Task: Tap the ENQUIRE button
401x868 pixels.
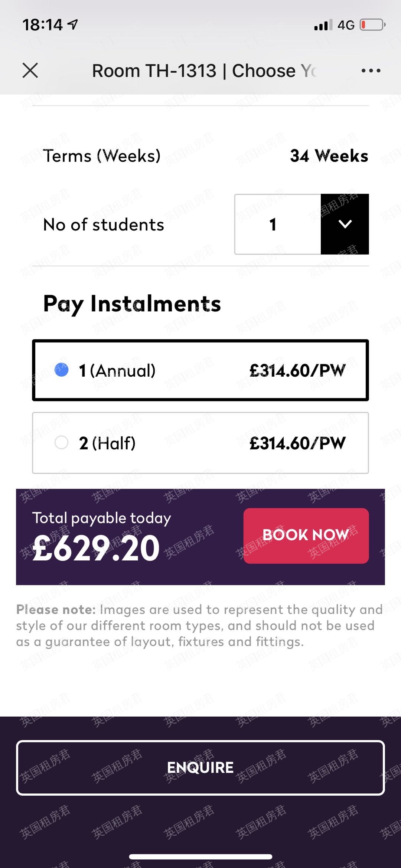Action: (200, 767)
